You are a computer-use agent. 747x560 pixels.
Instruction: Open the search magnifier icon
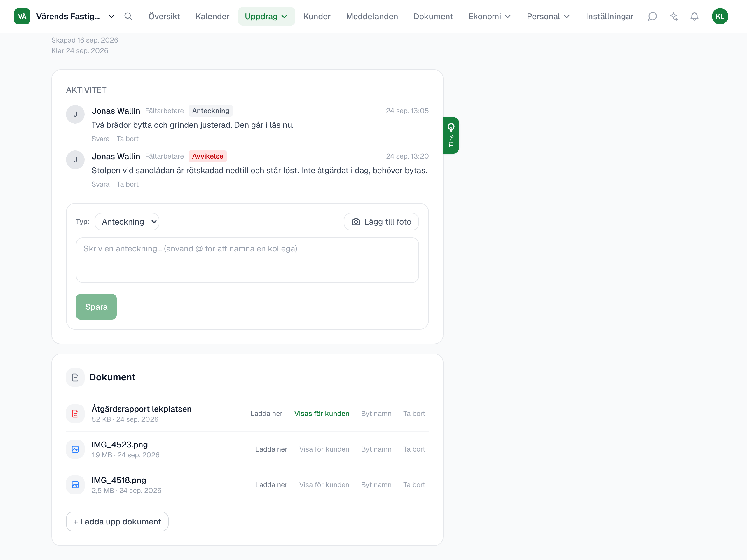[128, 16]
